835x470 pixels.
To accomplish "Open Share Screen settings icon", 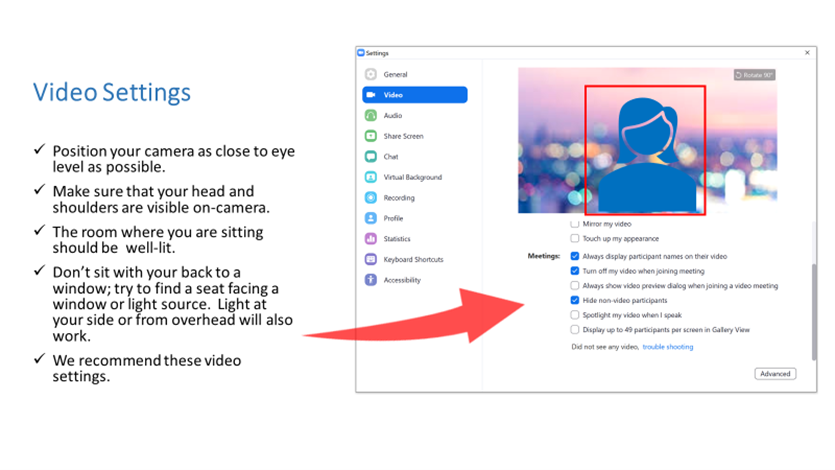I will point(371,136).
